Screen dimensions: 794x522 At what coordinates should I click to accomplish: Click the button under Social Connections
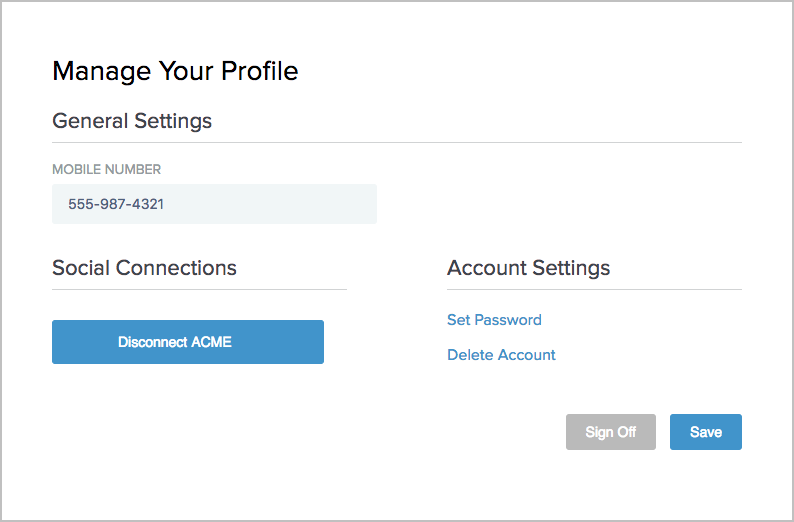click(188, 342)
